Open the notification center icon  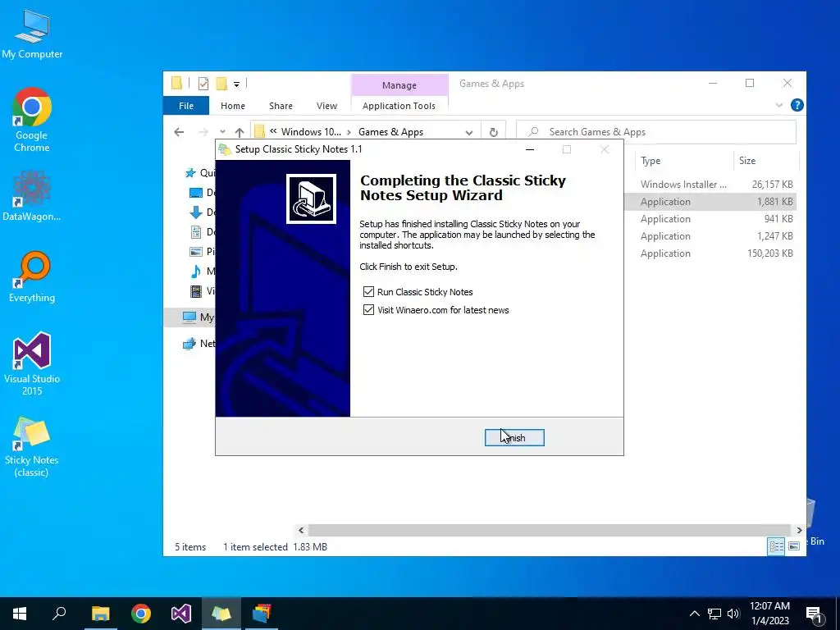tap(814, 614)
